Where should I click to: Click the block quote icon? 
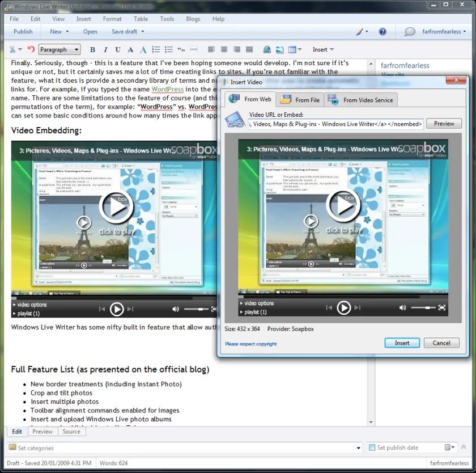[181, 49]
